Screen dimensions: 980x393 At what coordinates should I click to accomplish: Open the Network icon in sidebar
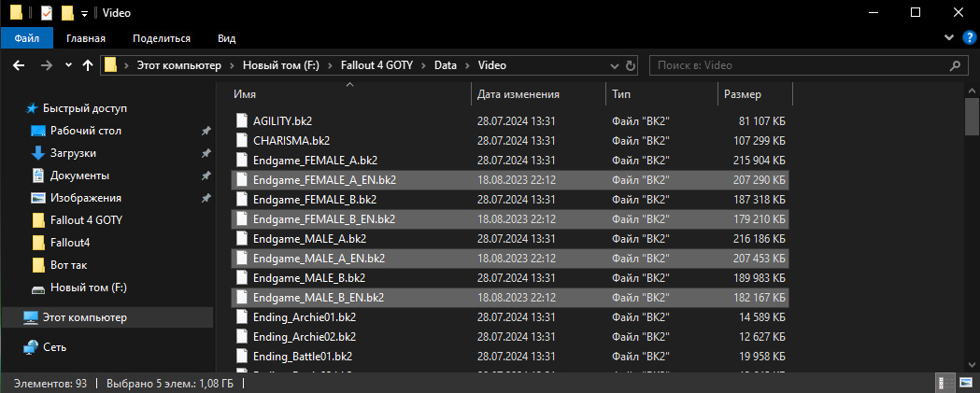click(31, 347)
